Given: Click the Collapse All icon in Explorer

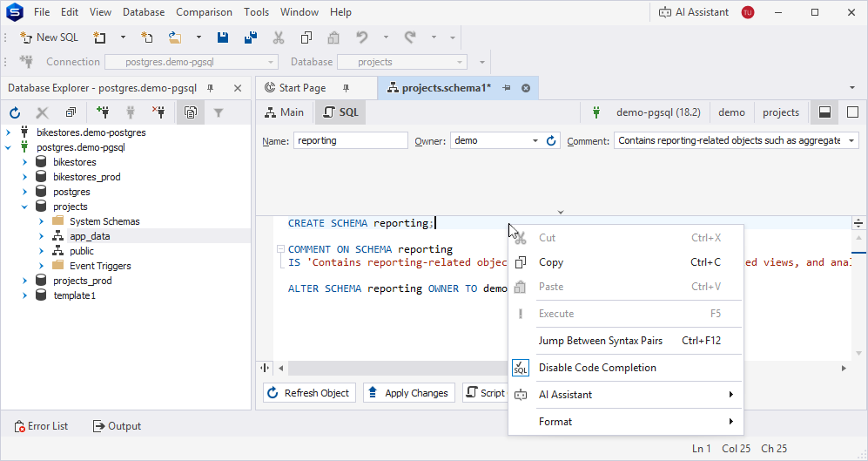Looking at the screenshot, I should (x=71, y=113).
